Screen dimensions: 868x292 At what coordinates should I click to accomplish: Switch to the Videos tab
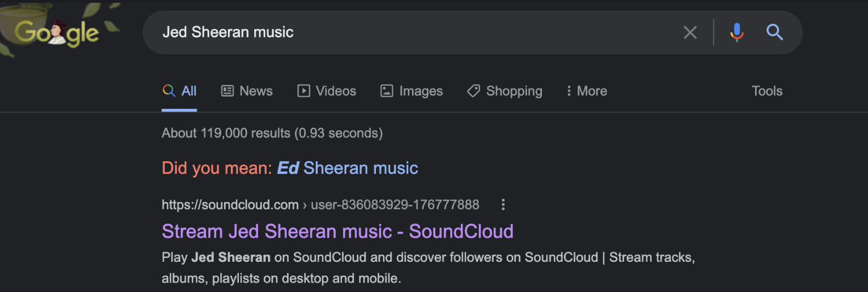pyautogui.click(x=336, y=91)
